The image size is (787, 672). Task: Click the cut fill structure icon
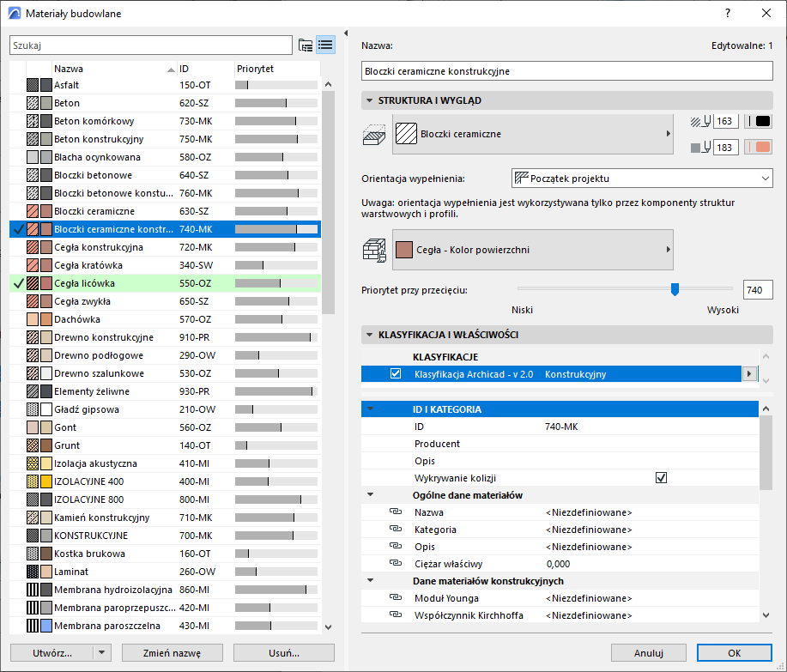click(374, 135)
